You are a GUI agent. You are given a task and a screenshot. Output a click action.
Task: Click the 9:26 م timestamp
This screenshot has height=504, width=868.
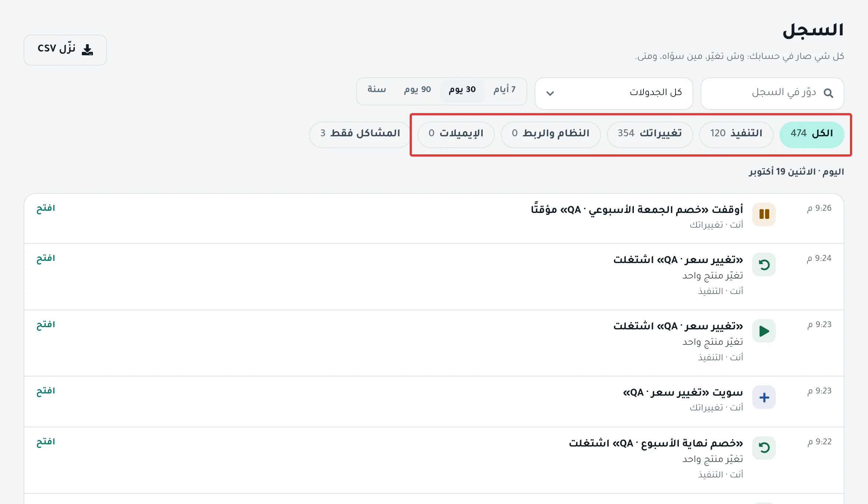819,208
